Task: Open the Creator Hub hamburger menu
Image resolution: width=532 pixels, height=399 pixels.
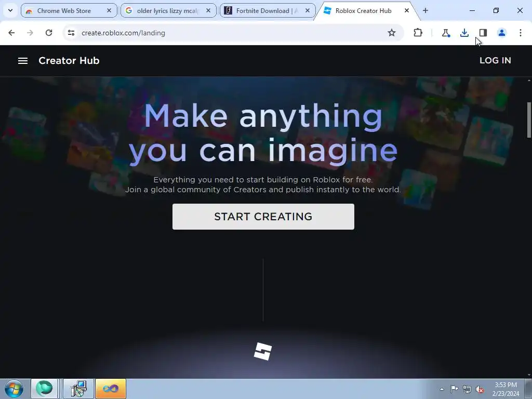Action: tap(23, 61)
